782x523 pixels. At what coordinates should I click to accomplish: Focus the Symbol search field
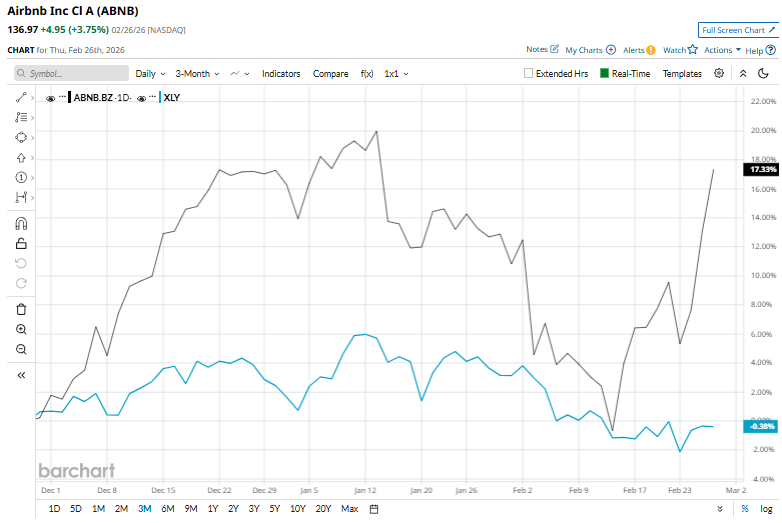tap(71, 73)
